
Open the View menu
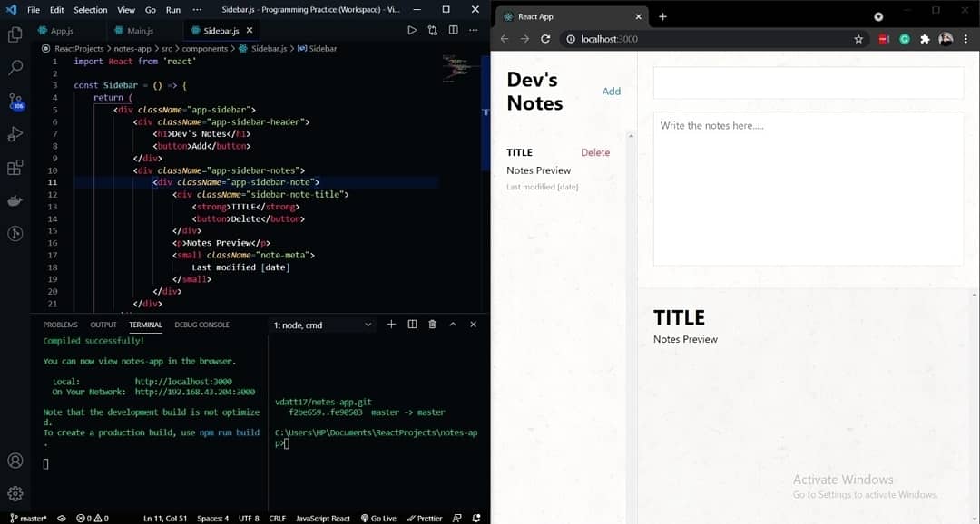coord(125,10)
